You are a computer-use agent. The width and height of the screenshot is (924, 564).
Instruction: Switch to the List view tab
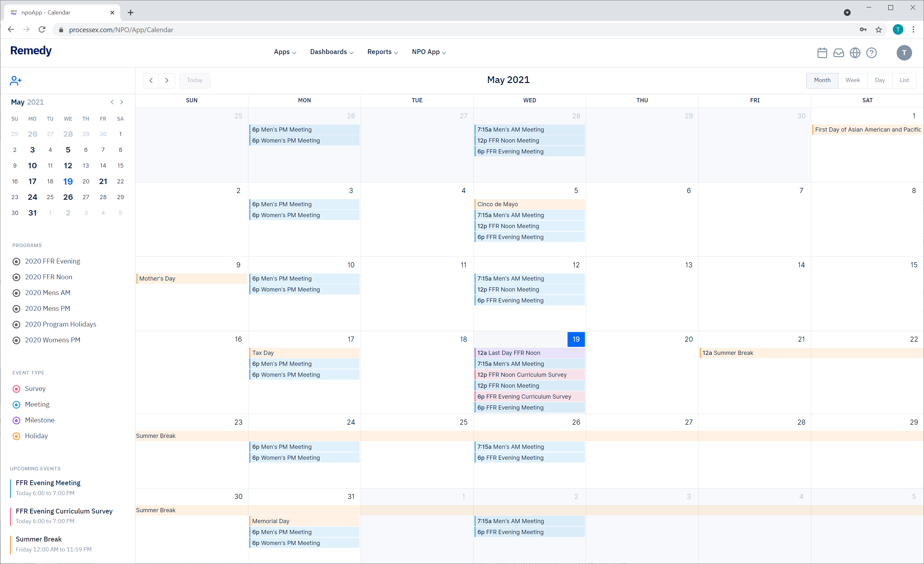(904, 80)
